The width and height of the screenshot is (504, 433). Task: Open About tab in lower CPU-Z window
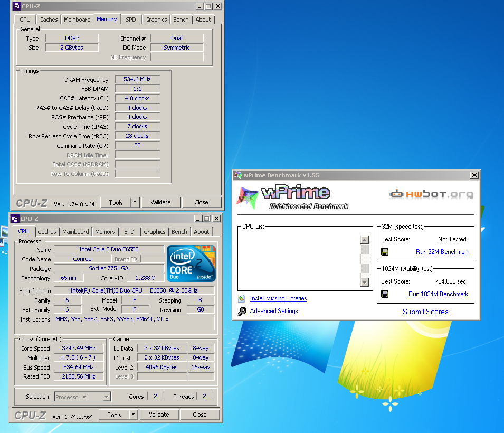pos(202,232)
